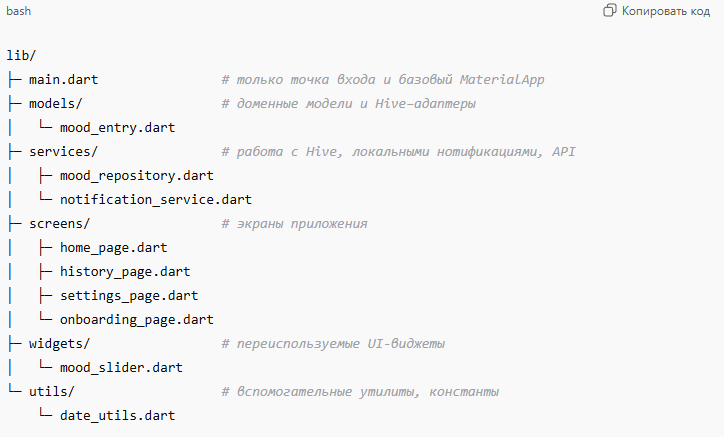Click the screens/ folder entry

point(59,223)
